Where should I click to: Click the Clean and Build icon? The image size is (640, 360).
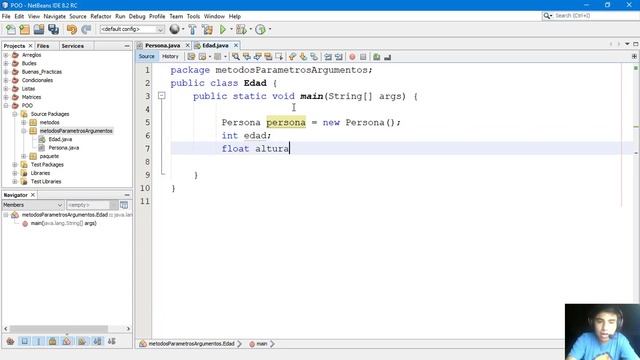tap(207, 29)
